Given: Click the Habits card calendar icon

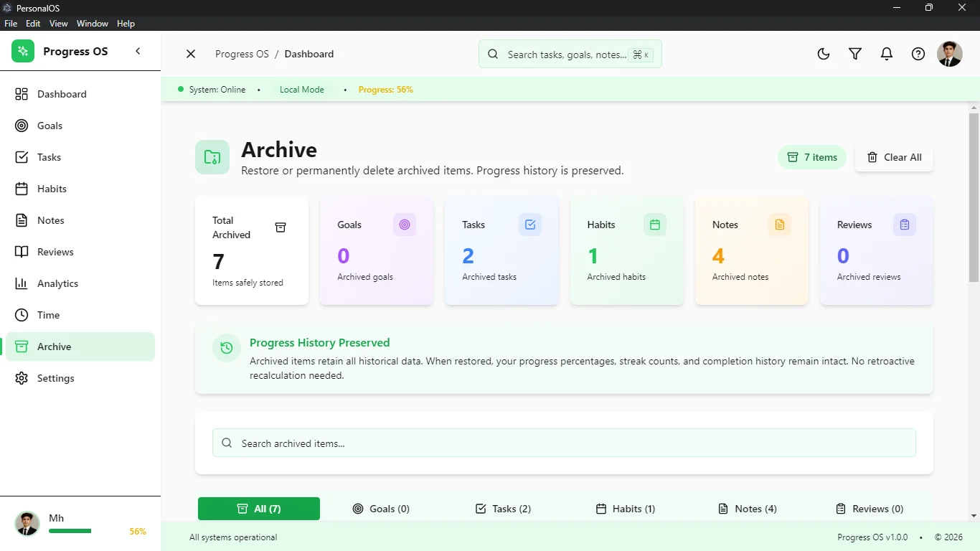Looking at the screenshot, I should [x=655, y=225].
